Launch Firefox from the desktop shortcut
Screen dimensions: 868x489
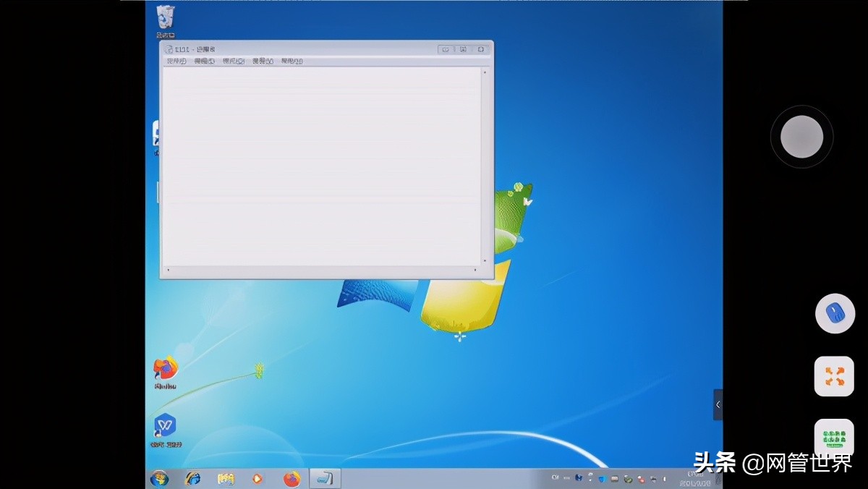[166, 370]
